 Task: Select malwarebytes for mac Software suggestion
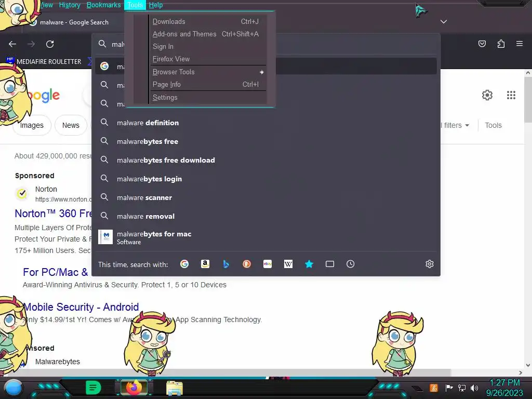[265, 237]
